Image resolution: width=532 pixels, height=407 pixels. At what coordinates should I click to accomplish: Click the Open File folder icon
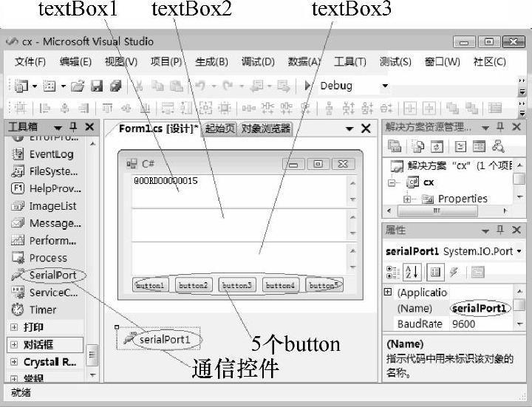click(x=78, y=86)
